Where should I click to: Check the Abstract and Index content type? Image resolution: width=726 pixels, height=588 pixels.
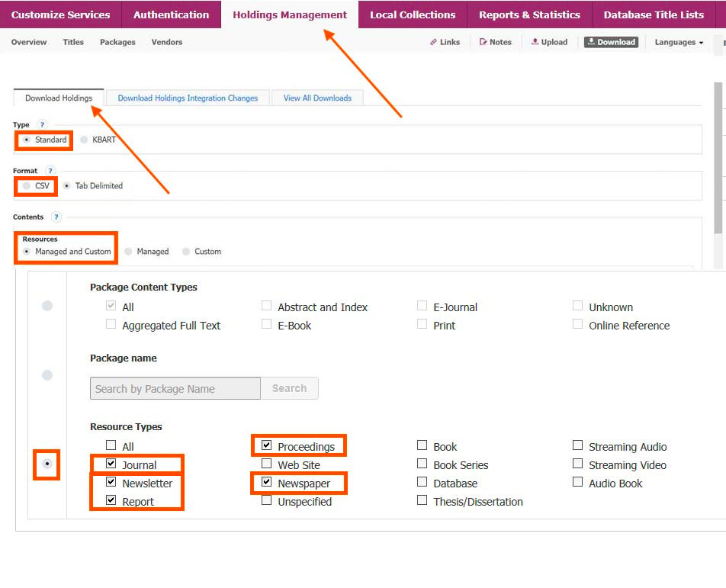266,306
